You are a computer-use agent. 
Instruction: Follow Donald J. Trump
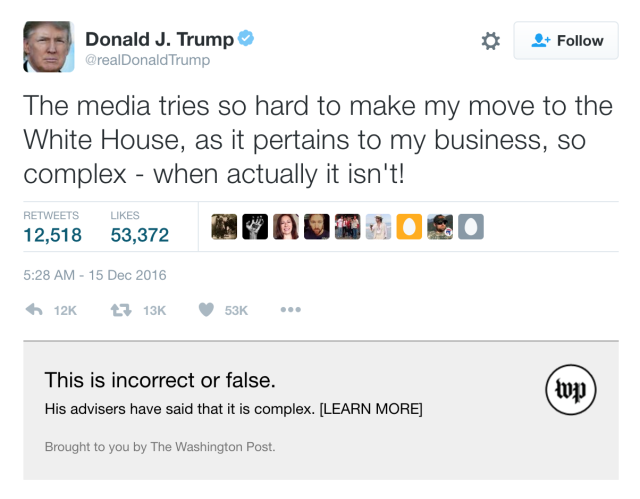pyautogui.click(x=566, y=41)
